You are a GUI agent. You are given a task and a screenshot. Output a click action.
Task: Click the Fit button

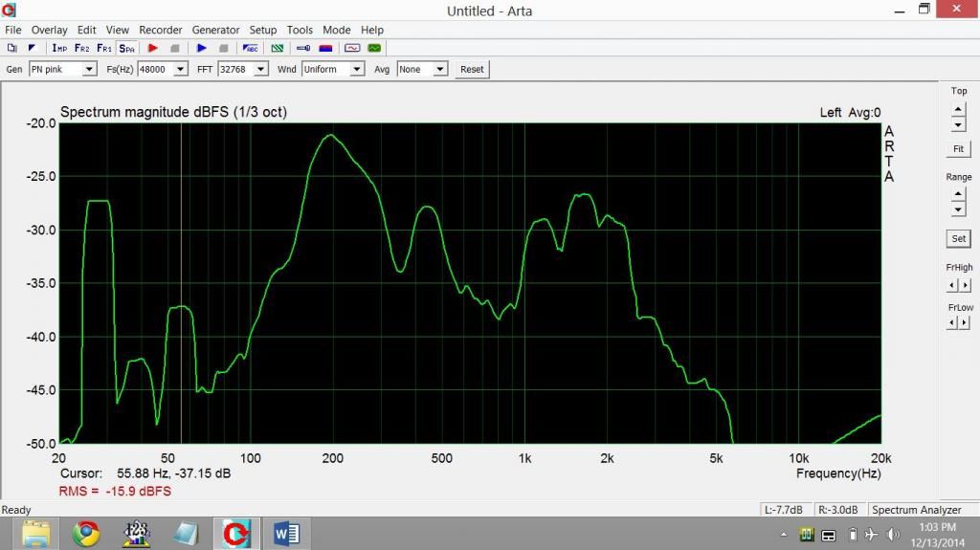958,149
